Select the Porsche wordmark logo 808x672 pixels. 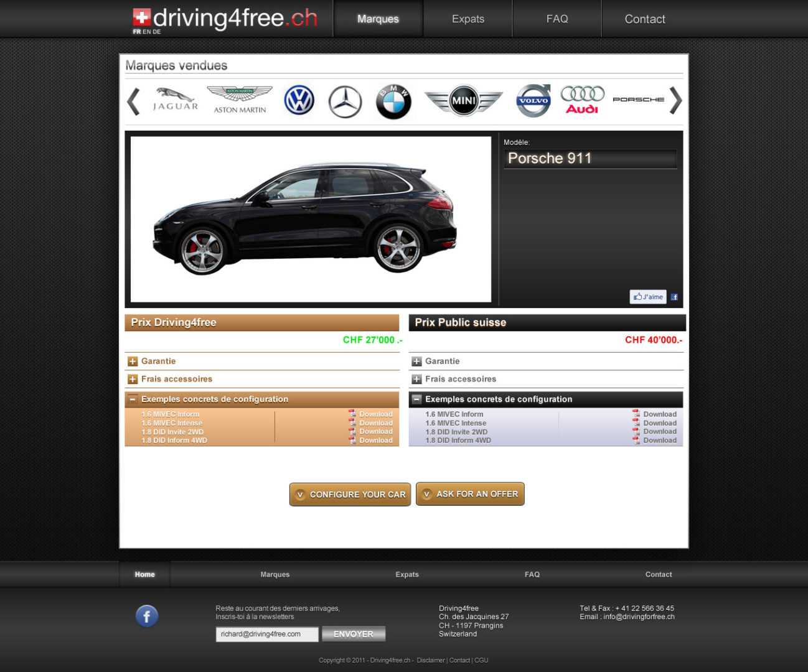pyautogui.click(x=638, y=100)
